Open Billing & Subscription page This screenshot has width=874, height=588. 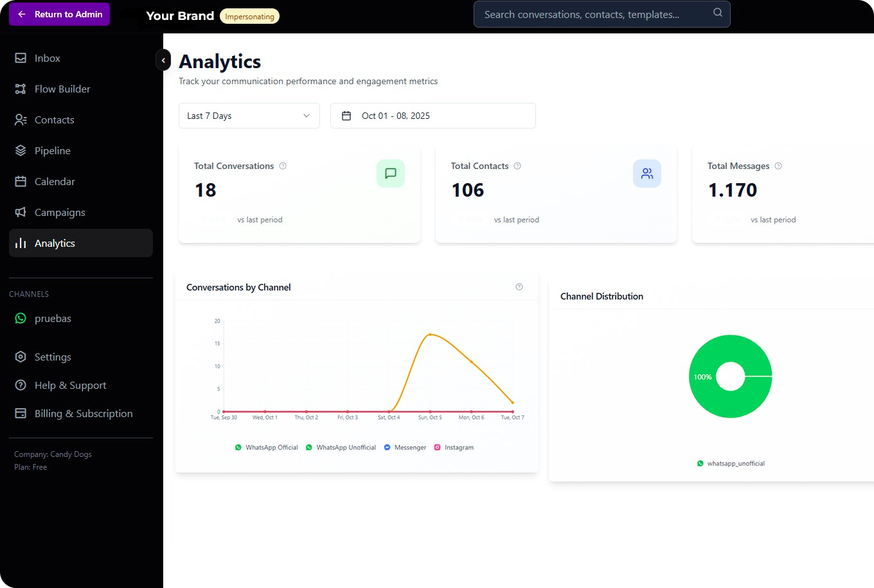[x=84, y=413]
